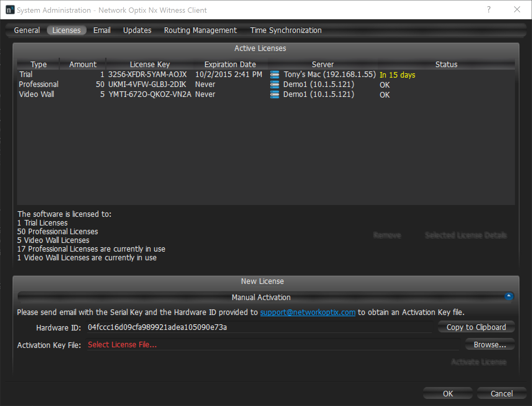Sort by Server column header

(x=323, y=64)
